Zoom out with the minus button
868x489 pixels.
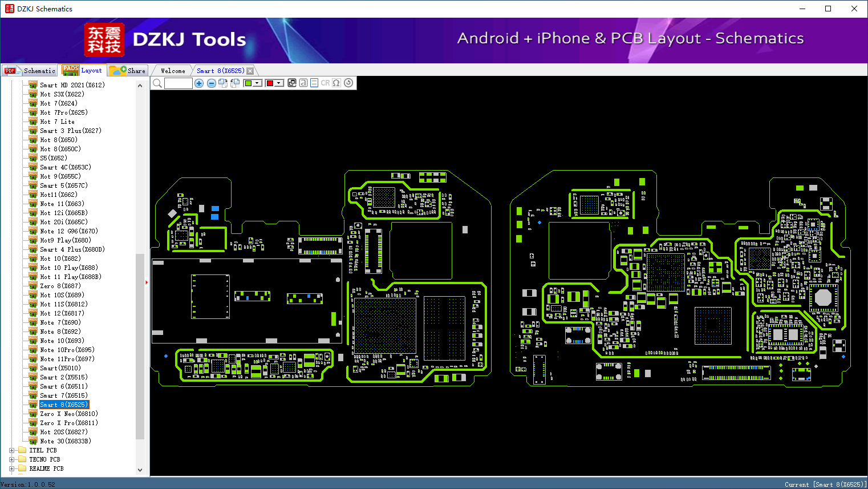(211, 83)
